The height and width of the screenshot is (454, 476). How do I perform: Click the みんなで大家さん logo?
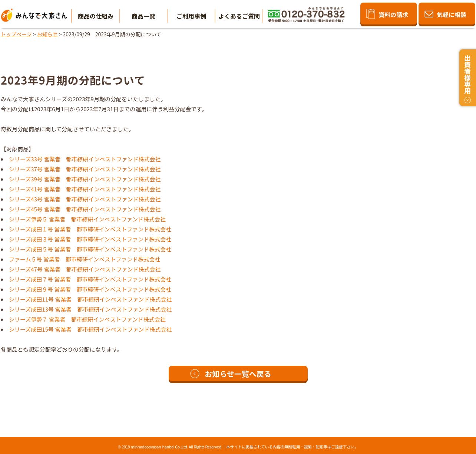[x=34, y=15]
